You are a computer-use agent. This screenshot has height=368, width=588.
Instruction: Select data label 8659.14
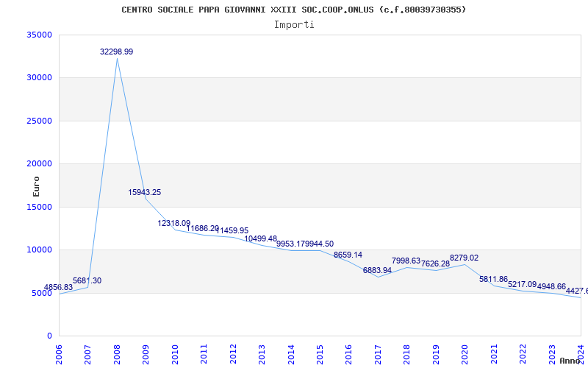coord(348,255)
